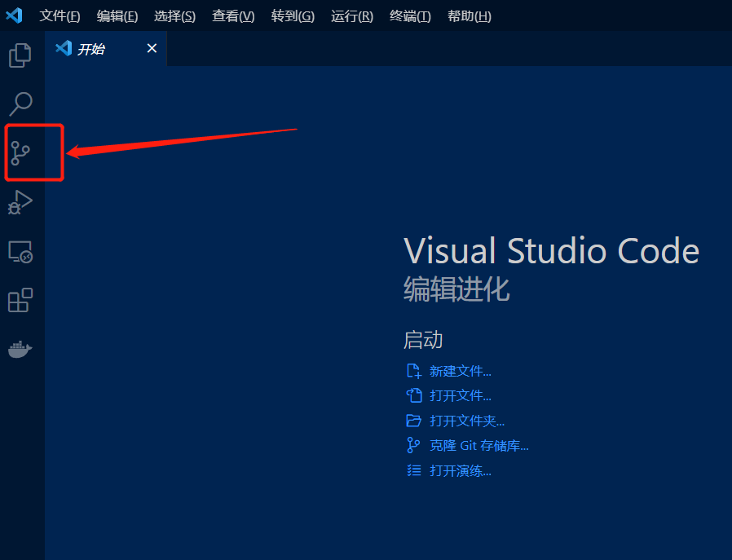Open the Run and Debug view

20,202
